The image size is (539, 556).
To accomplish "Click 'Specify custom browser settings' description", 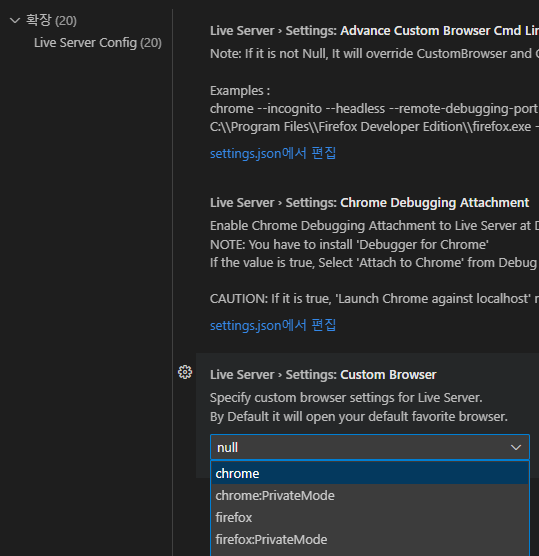I will [x=346, y=397].
